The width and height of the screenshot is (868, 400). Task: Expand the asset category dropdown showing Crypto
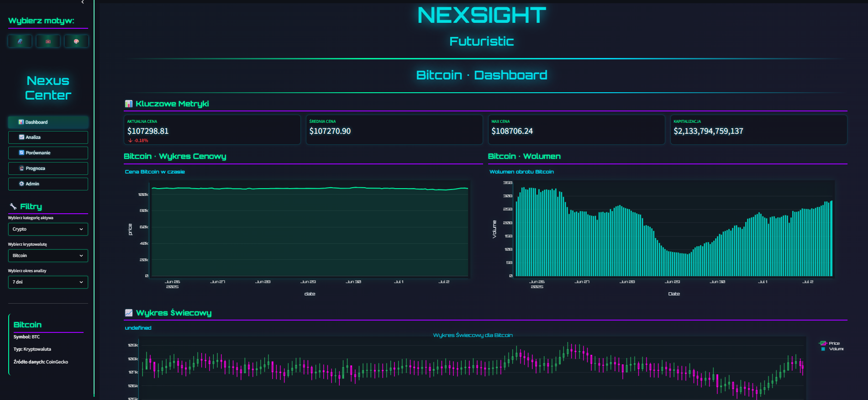coord(48,229)
